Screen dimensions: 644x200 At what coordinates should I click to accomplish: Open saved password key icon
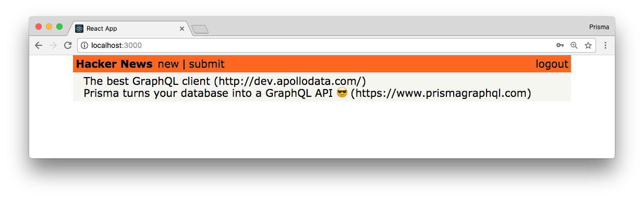tap(560, 45)
